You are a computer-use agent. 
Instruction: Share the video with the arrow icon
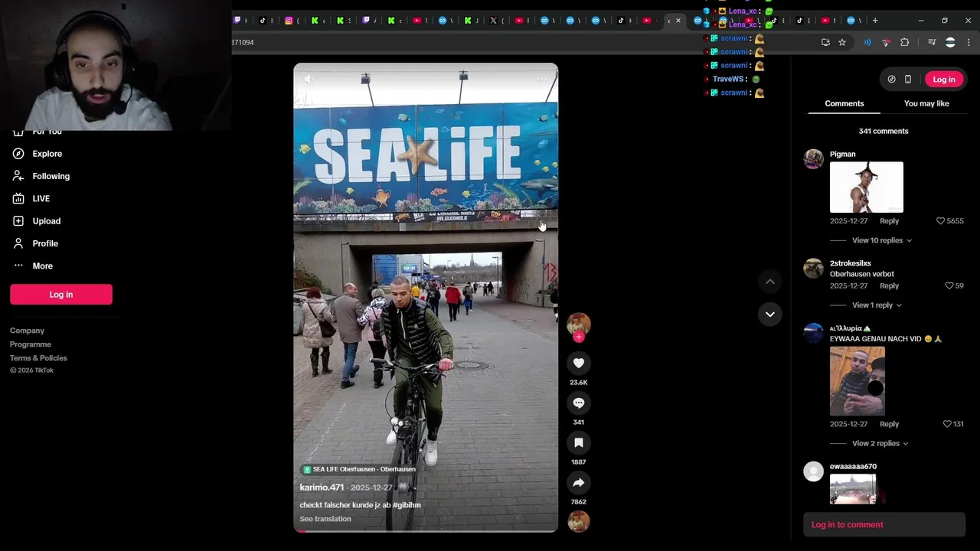tap(579, 483)
